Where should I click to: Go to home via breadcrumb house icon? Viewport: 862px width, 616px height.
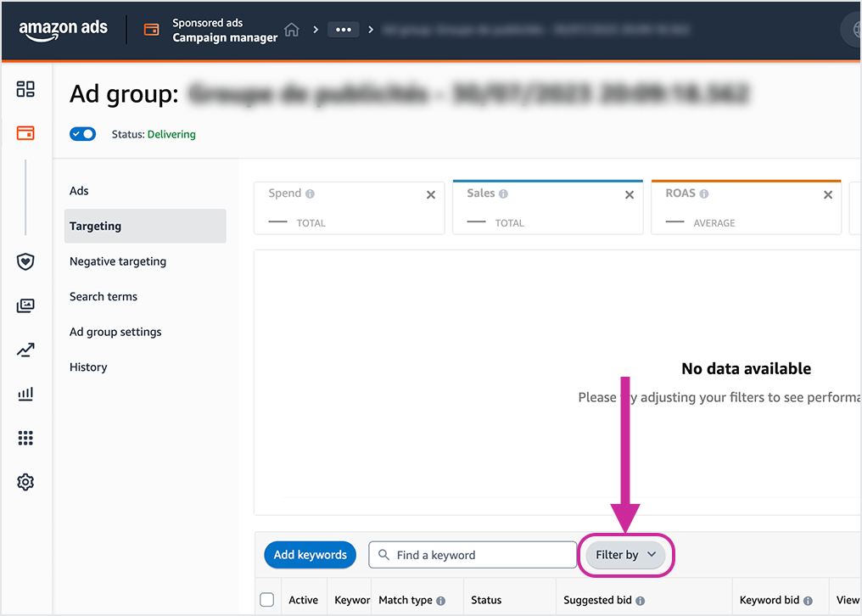point(292,30)
